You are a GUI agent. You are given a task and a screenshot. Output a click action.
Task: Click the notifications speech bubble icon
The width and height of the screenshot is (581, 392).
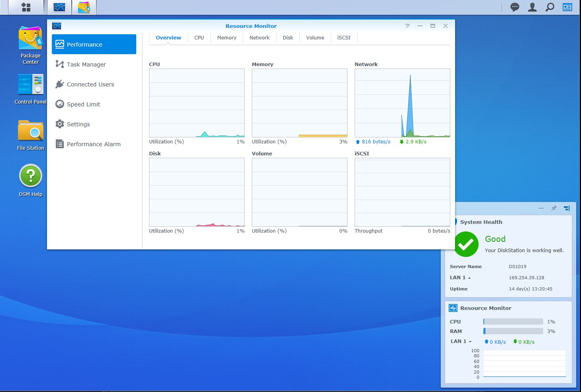(515, 7)
